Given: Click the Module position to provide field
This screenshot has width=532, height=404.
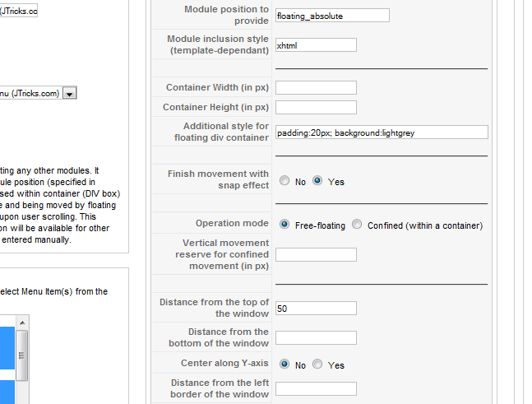Looking at the screenshot, I should pos(332,16).
